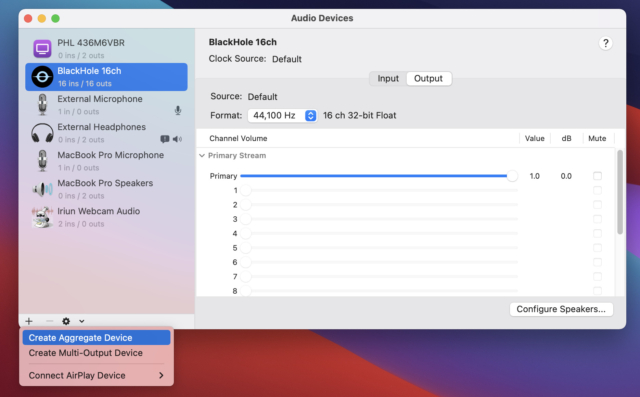Click the Clock Source Default value

[x=287, y=59]
